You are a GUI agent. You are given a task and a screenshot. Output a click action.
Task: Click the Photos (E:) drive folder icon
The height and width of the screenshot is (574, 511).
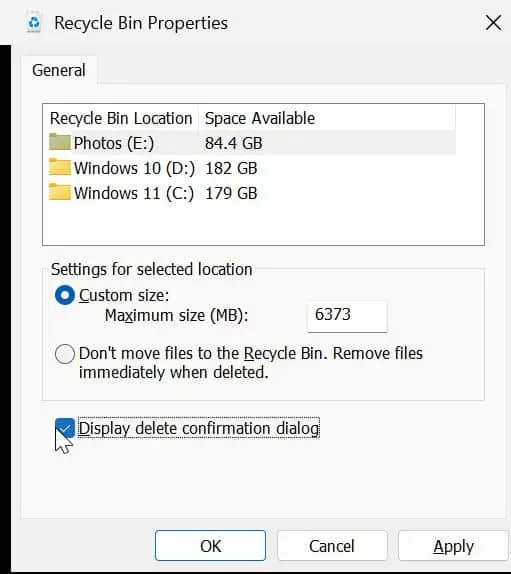[x=60, y=142]
